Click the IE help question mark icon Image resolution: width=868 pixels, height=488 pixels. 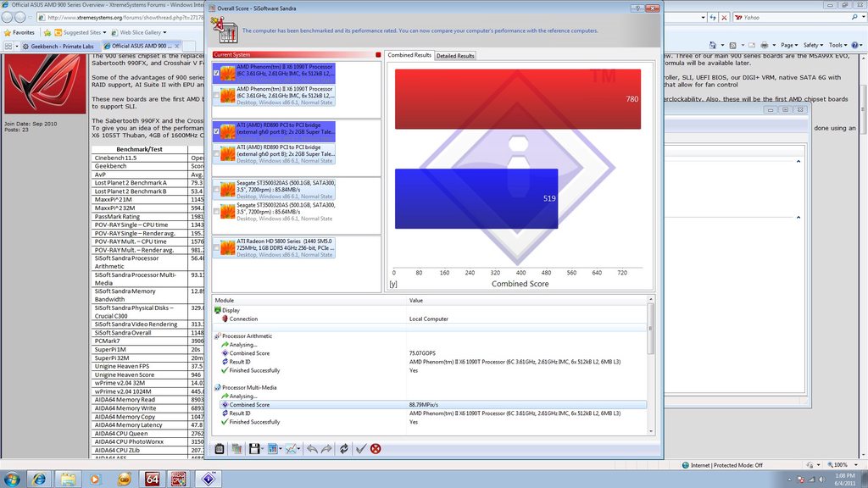pyautogui.click(x=854, y=46)
